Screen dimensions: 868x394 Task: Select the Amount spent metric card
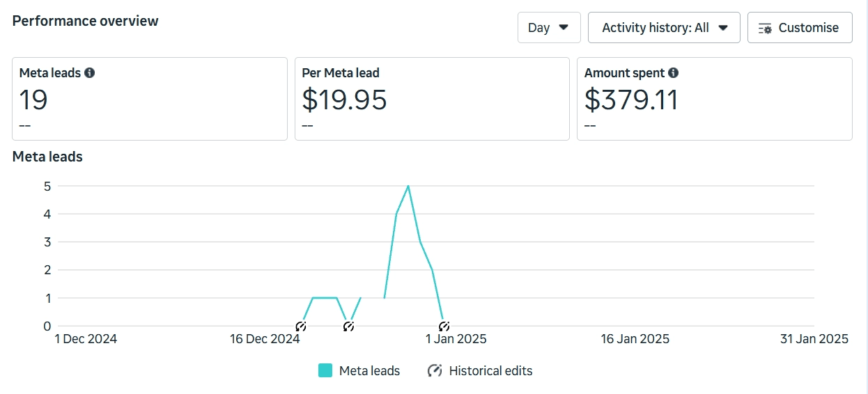click(714, 99)
